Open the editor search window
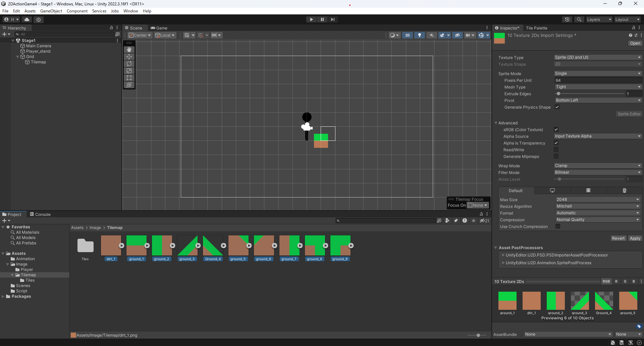 coord(579,19)
